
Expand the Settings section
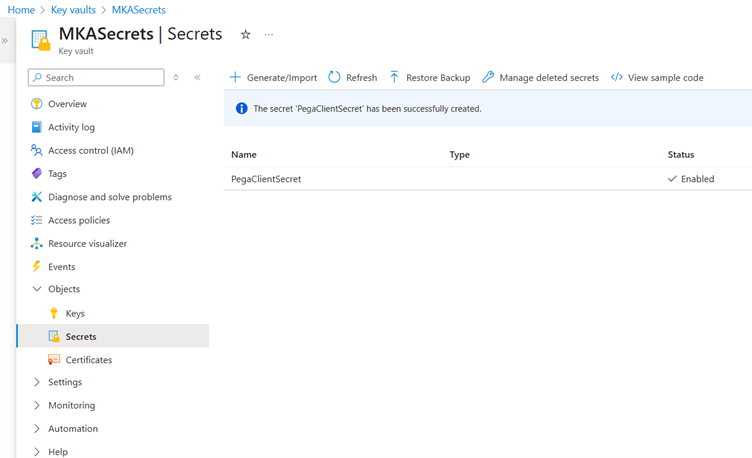pos(37,383)
